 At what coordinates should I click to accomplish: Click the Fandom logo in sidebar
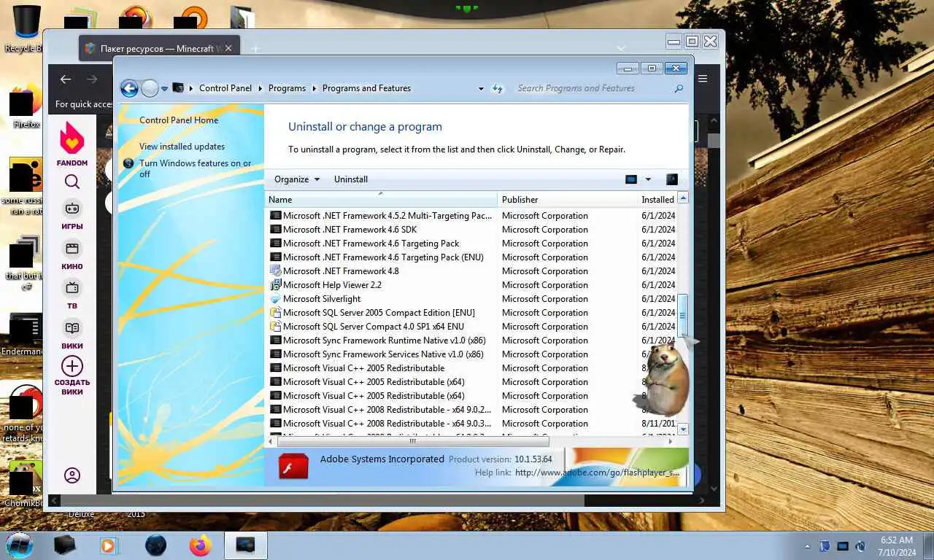(x=72, y=144)
